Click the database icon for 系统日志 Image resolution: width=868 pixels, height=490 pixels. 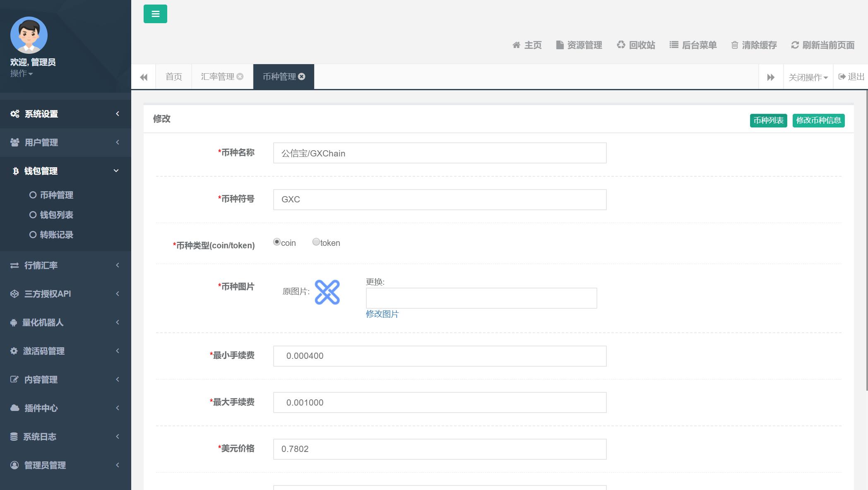[x=14, y=437]
